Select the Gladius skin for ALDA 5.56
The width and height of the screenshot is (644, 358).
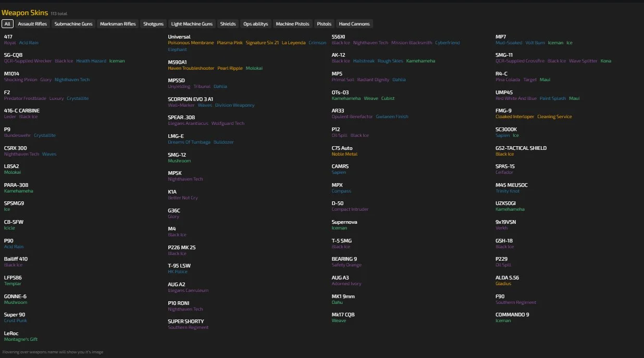tap(503, 284)
